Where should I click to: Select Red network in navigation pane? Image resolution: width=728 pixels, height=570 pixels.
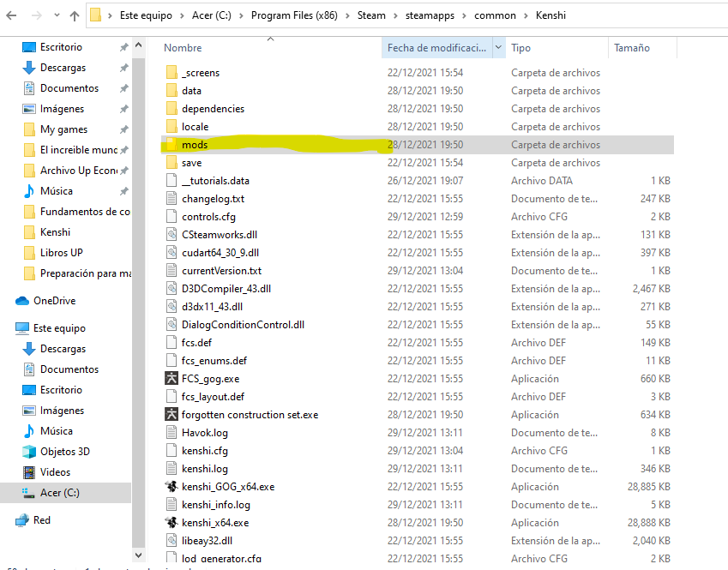click(x=42, y=520)
